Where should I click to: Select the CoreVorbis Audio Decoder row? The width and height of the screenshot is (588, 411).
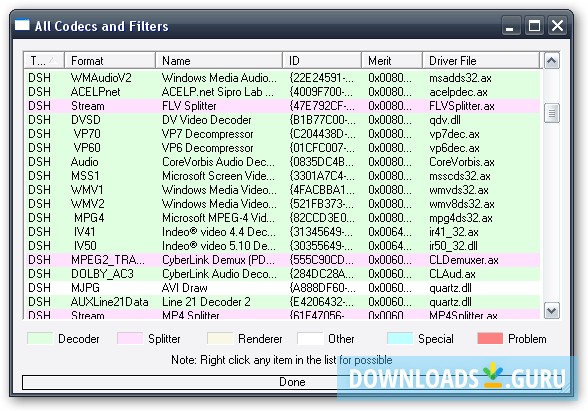(282, 162)
